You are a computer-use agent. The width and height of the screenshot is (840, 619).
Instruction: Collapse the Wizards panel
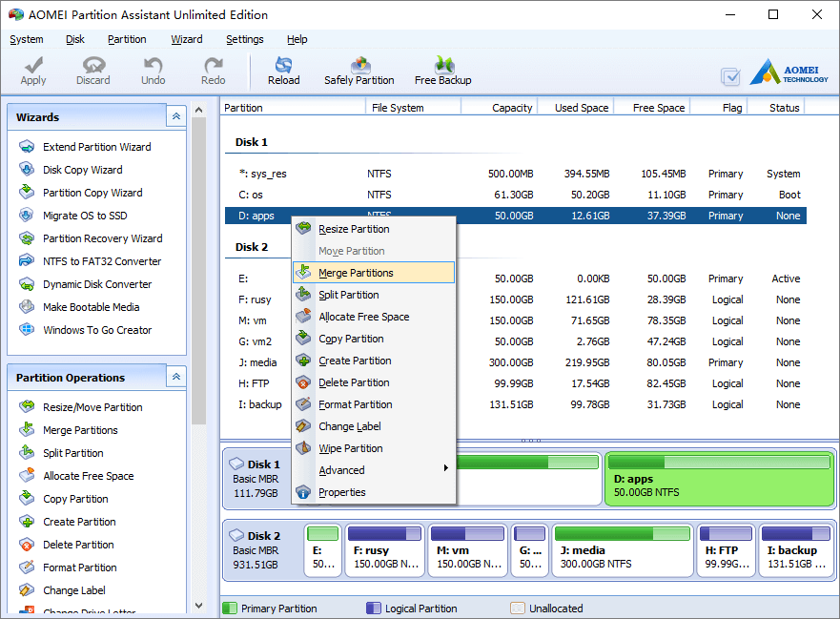click(176, 116)
